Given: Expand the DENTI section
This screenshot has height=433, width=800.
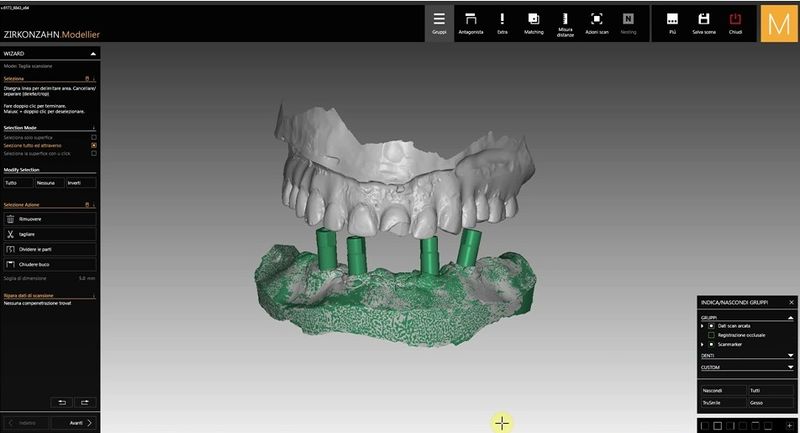Looking at the screenshot, I should pos(791,355).
